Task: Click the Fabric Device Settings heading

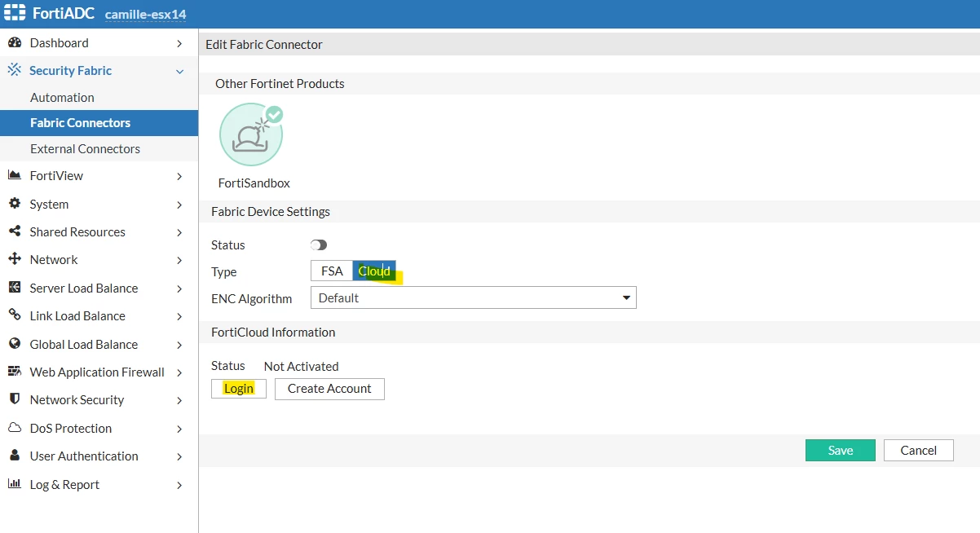Action: tap(271, 211)
